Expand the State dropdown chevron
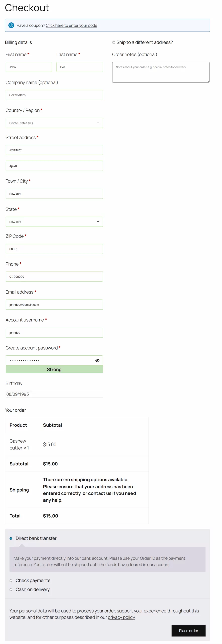 [98, 222]
